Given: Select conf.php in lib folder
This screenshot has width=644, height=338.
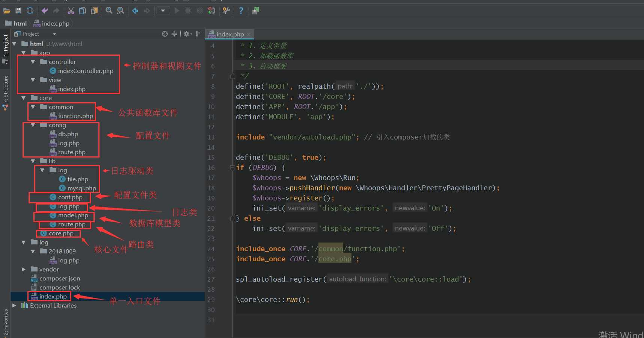Looking at the screenshot, I should click(x=66, y=197).
